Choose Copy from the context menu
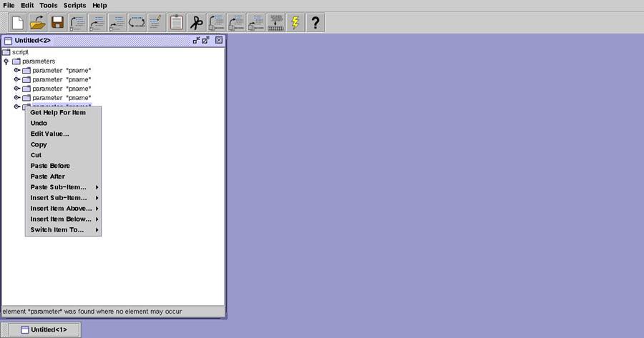This screenshot has height=338, width=644. point(63,144)
